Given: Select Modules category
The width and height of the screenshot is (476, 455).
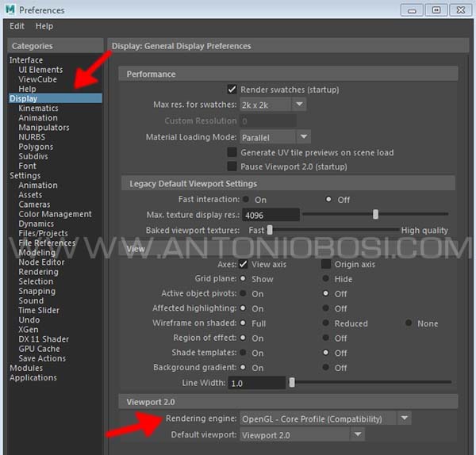Looking at the screenshot, I should pos(26,368).
